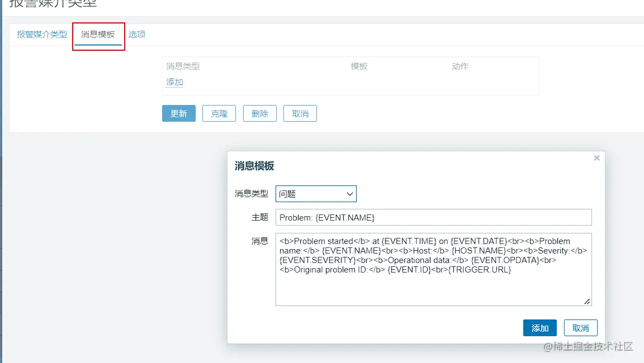
Task: Click the 模板 column header
Action: 359,66
